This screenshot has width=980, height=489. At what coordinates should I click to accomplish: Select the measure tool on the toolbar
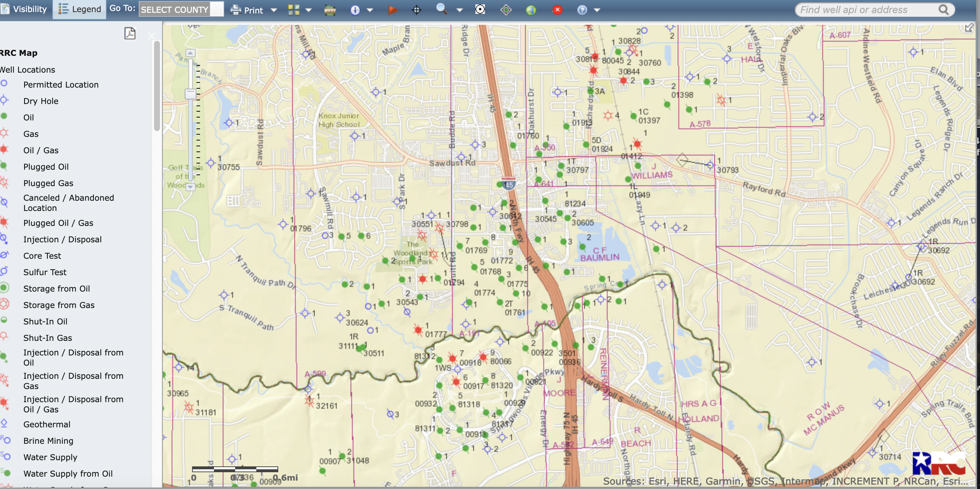point(330,9)
